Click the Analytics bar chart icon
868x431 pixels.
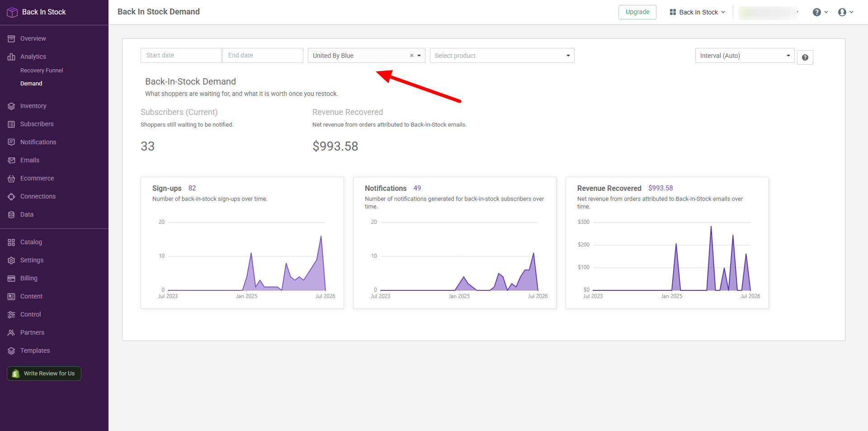pyautogui.click(x=11, y=57)
